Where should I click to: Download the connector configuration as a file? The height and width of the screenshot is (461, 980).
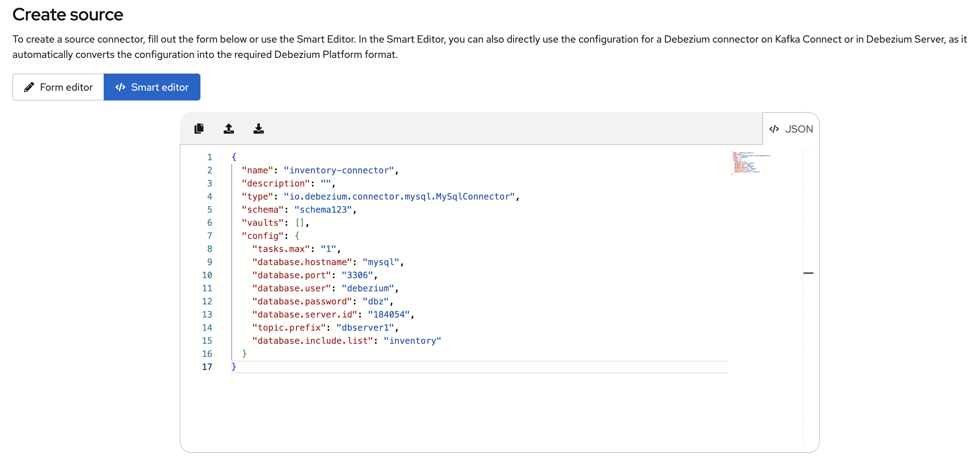pos(259,129)
